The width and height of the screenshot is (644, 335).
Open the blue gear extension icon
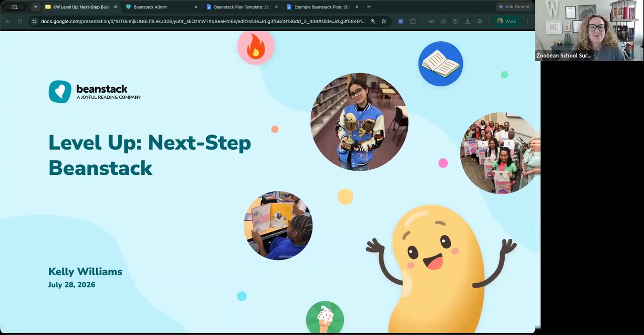tap(400, 22)
